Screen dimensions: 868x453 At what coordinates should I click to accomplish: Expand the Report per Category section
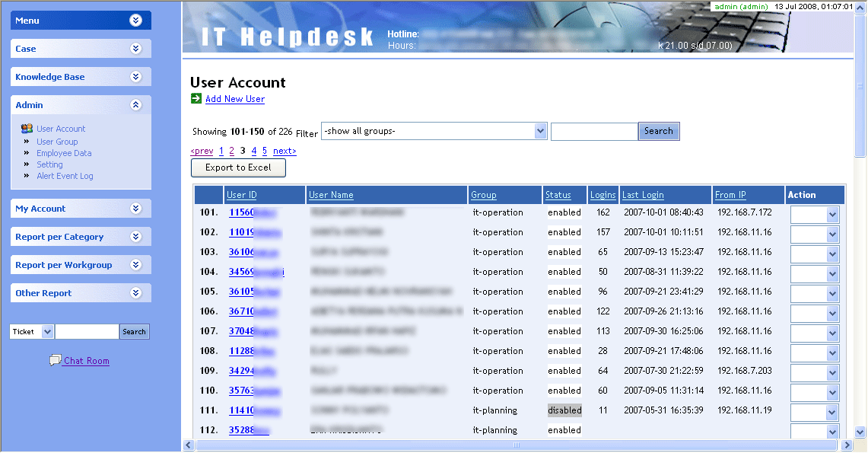click(136, 237)
